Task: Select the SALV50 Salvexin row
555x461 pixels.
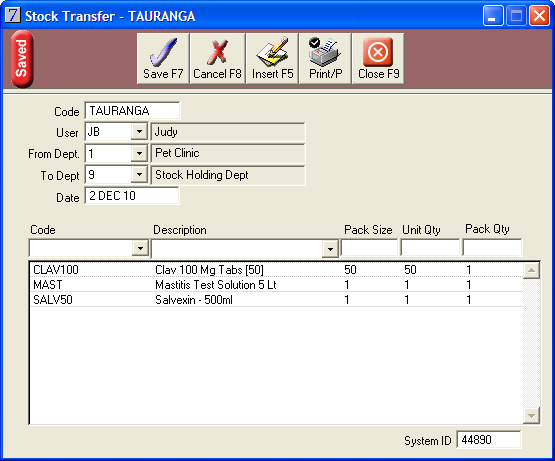Action: (x=276, y=300)
